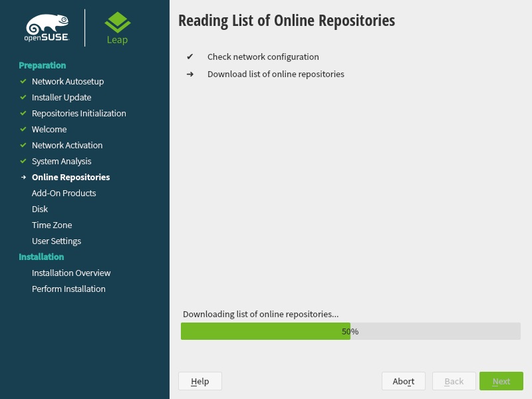Abort the installation
The width and height of the screenshot is (532, 399).
tap(404, 381)
